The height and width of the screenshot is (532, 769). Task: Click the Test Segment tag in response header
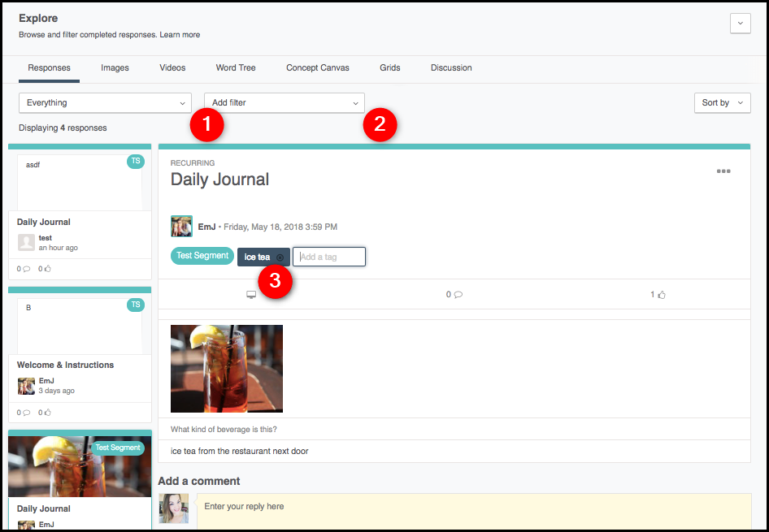(202, 256)
